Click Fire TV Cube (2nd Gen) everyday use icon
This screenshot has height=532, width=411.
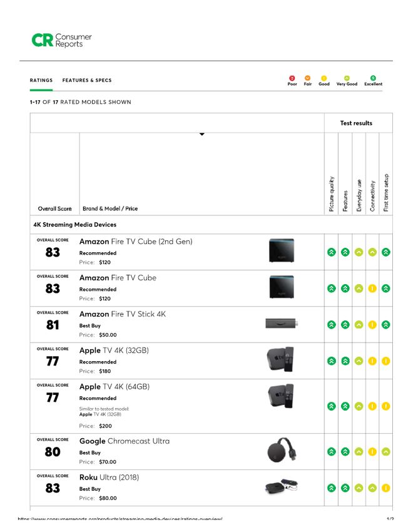click(x=359, y=252)
